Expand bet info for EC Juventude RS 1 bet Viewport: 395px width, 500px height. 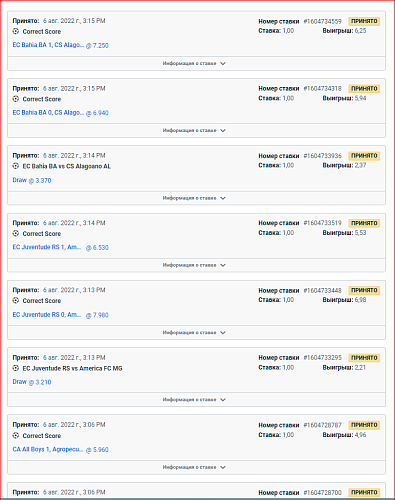194,265
